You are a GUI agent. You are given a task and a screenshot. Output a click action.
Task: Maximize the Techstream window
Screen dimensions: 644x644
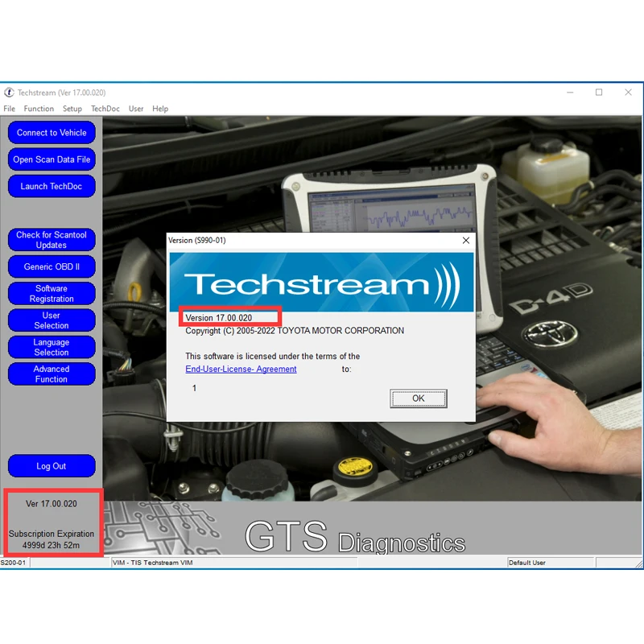click(599, 93)
